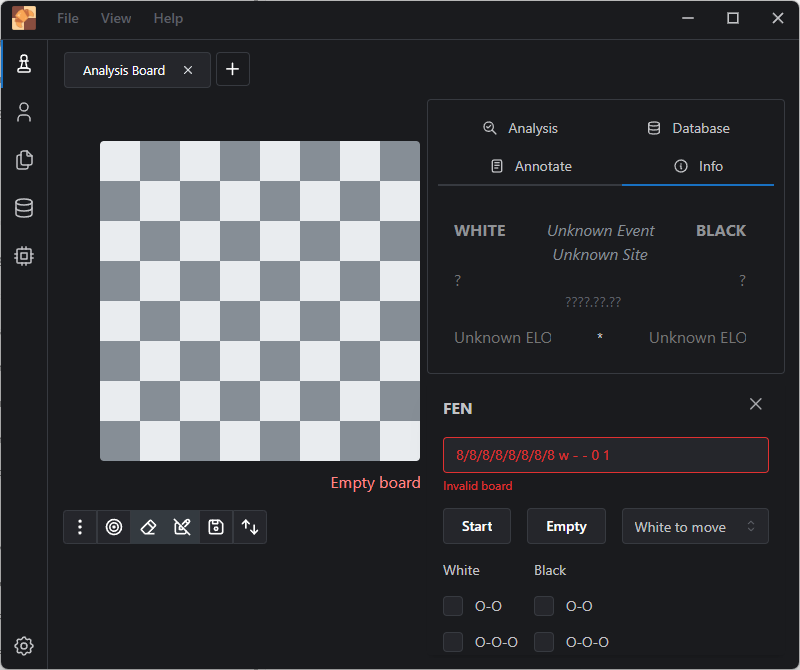The width and height of the screenshot is (800, 670).
Task: Click the bottom-right square of the chessboard
Action: point(400,441)
